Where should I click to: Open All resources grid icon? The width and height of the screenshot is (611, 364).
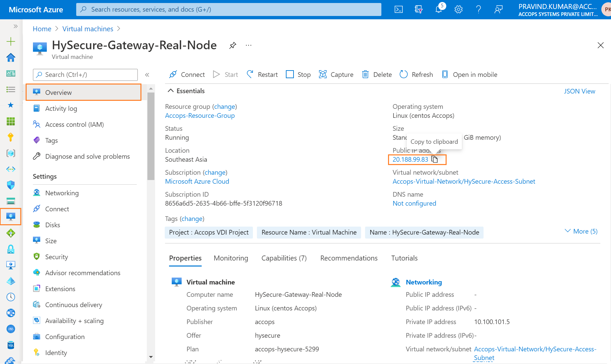pos(11,121)
